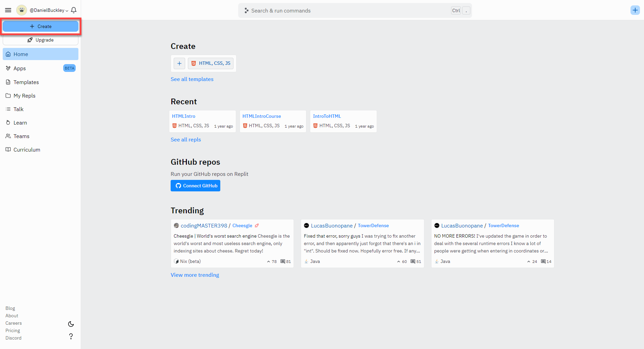The height and width of the screenshot is (349, 644).
Task: Open the Pricing footer link
Action: 13,330
